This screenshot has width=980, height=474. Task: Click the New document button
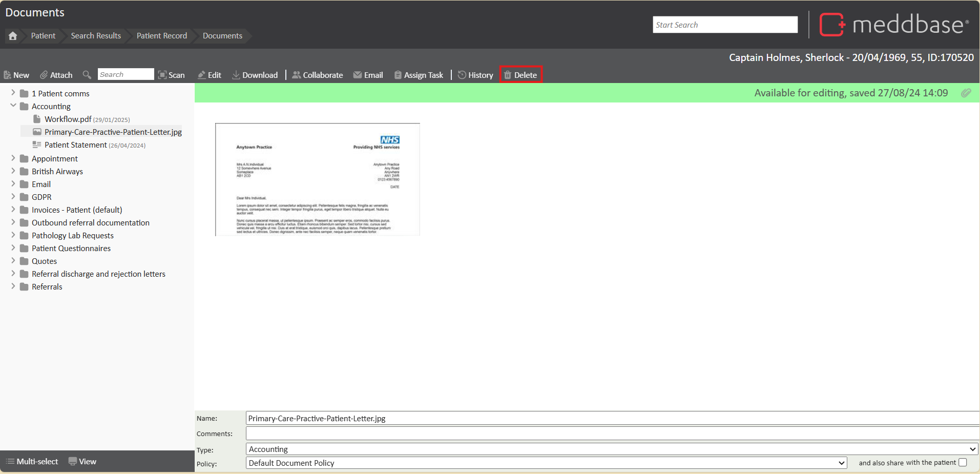(x=16, y=75)
